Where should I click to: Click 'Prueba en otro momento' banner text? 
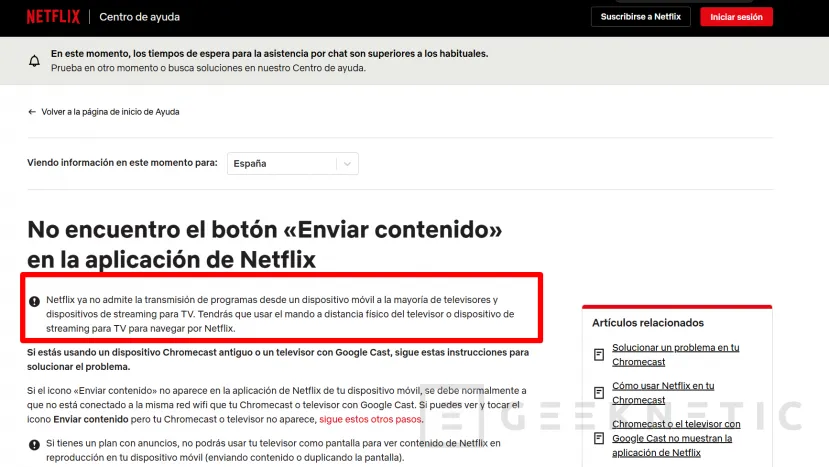(208, 68)
